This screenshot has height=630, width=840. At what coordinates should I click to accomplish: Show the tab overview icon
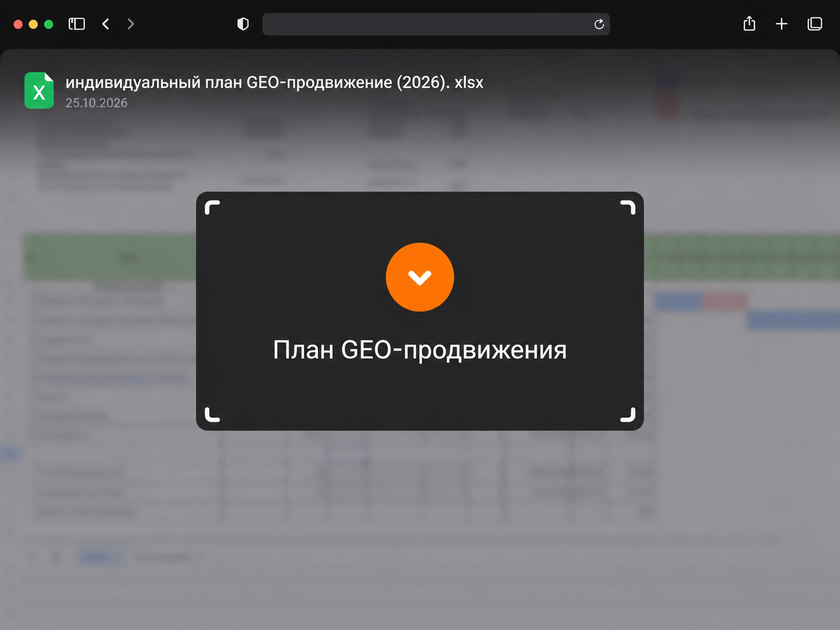pos(814,24)
